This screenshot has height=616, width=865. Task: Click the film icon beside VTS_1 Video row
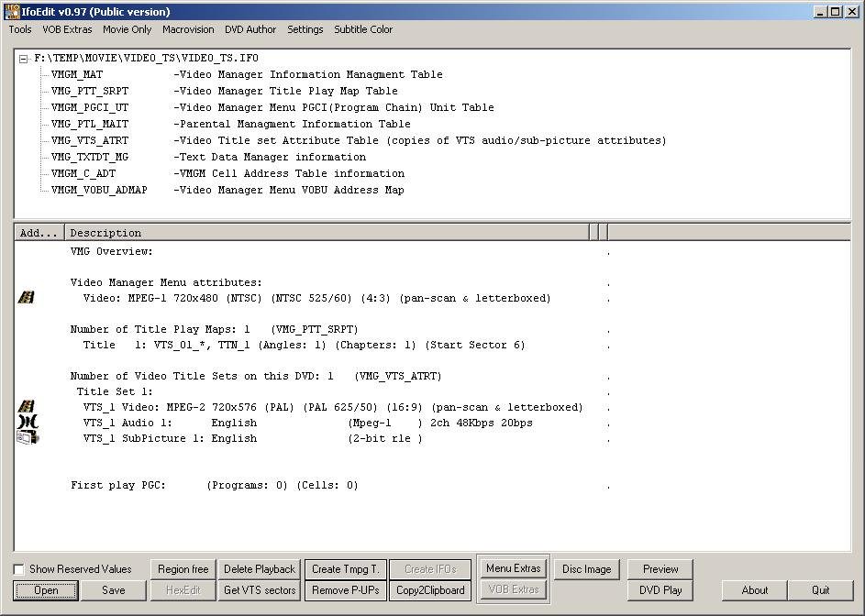click(26, 407)
